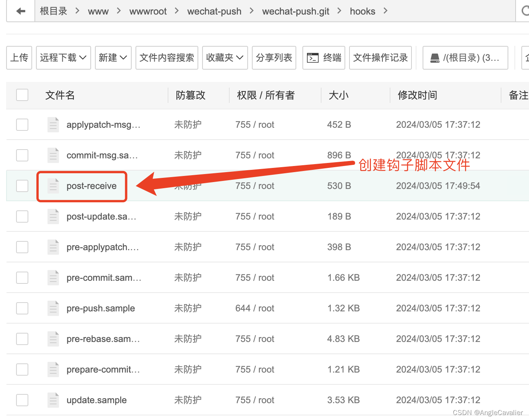Open the 收藏夹 dropdown
The image size is (529, 420).
click(x=225, y=58)
